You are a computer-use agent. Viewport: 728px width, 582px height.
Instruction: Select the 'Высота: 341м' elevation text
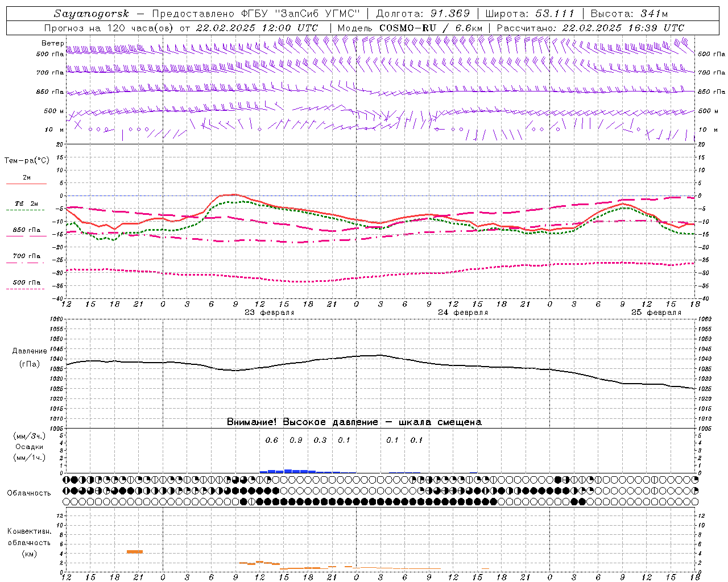coord(629,14)
